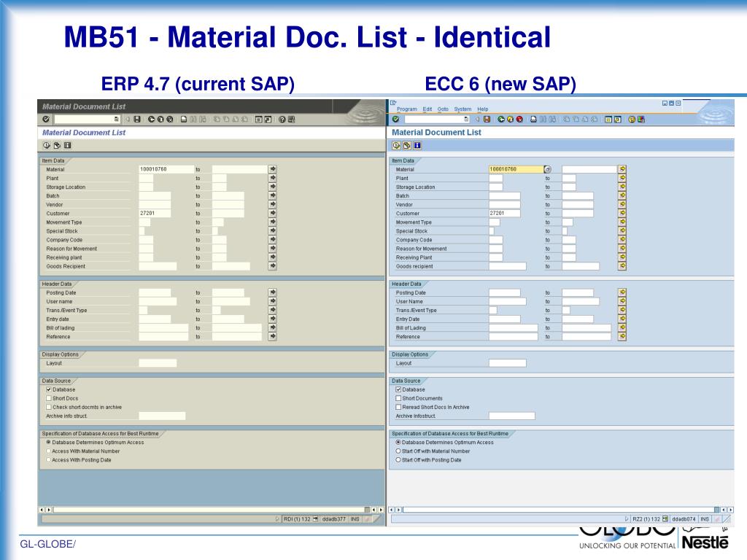Click the Save icon in ERP 4.7 toolbar
Viewport: 747px width, 560px height.
tap(137, 120)
